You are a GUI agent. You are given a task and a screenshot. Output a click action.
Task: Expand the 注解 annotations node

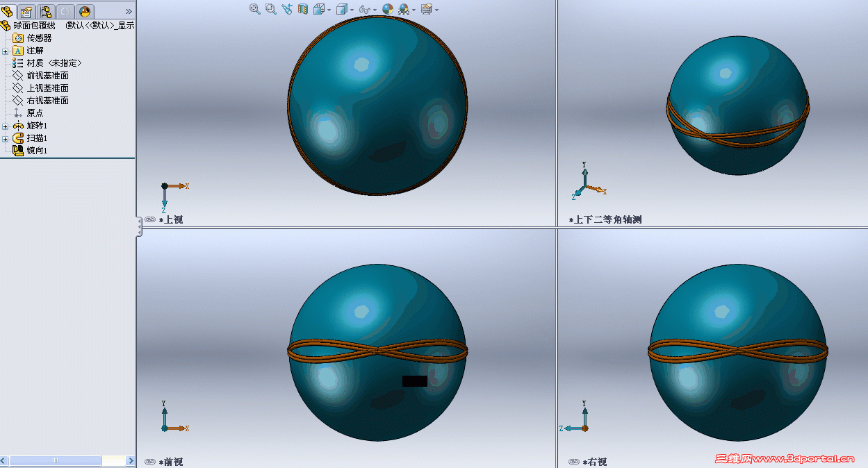(x=6, y=51)
